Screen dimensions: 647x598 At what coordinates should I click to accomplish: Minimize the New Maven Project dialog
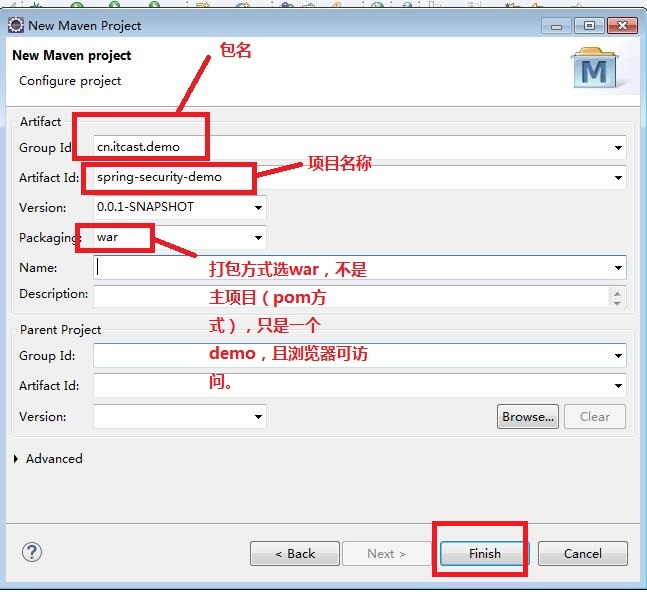click(556, 26)
